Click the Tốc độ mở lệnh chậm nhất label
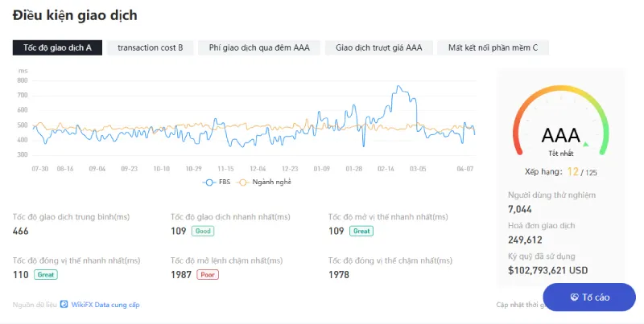Viewport: 644px width, 324px height. click(x=227, y=260)
